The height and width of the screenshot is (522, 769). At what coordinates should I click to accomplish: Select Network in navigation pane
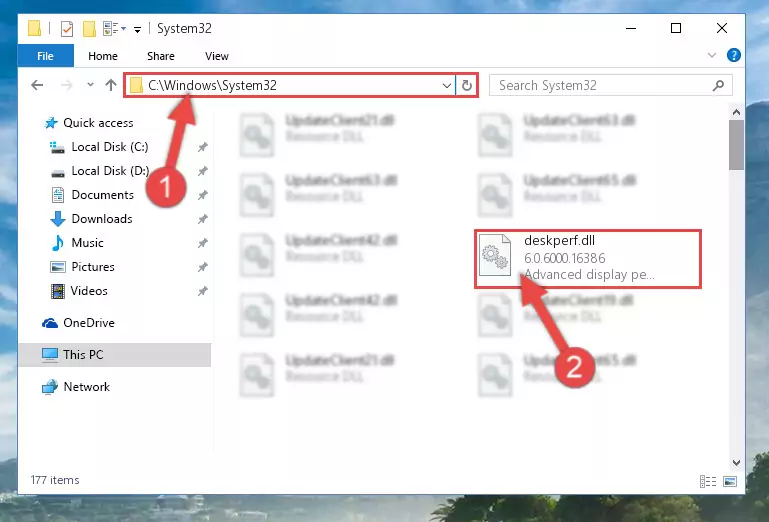(86, 387)
